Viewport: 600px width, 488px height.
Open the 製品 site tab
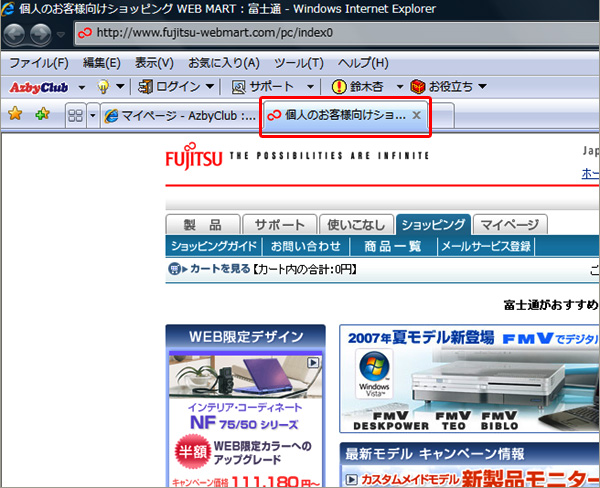(x=203, y=225)
